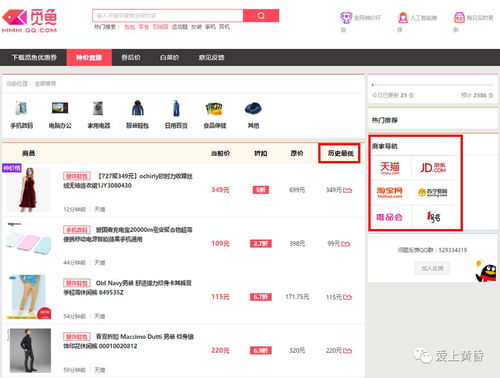Open the 淘宝网 merchant logo

pos(389,192)
